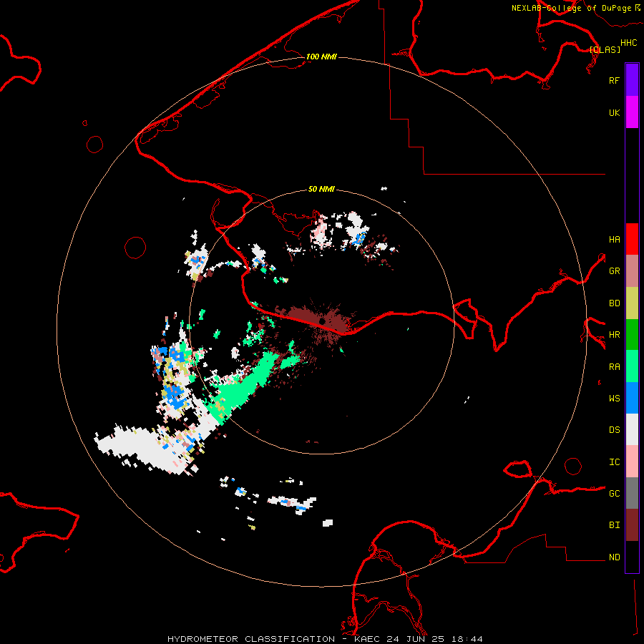Select the GR legend color block
This screenshot has width=644, height=644.
click(x=632, y=271)
